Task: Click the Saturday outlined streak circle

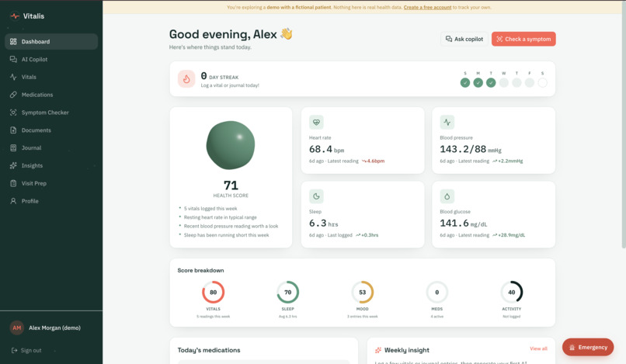Action: coord(542,82)
